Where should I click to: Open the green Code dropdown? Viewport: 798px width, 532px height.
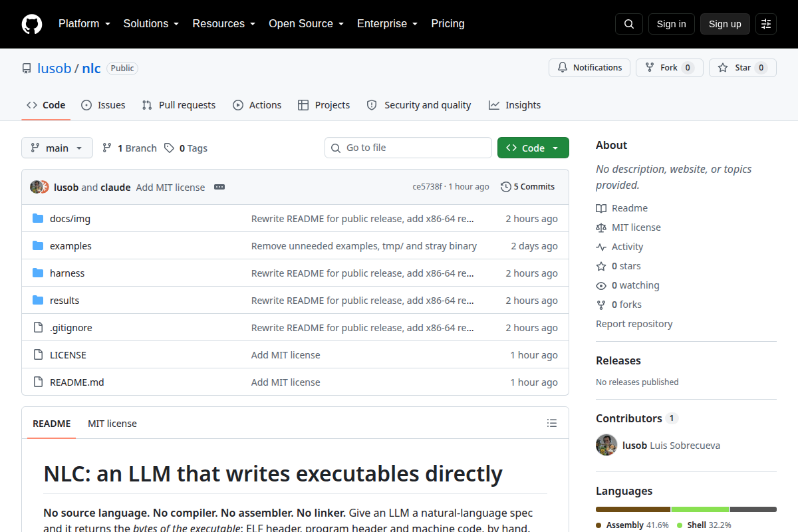[533, 148]
